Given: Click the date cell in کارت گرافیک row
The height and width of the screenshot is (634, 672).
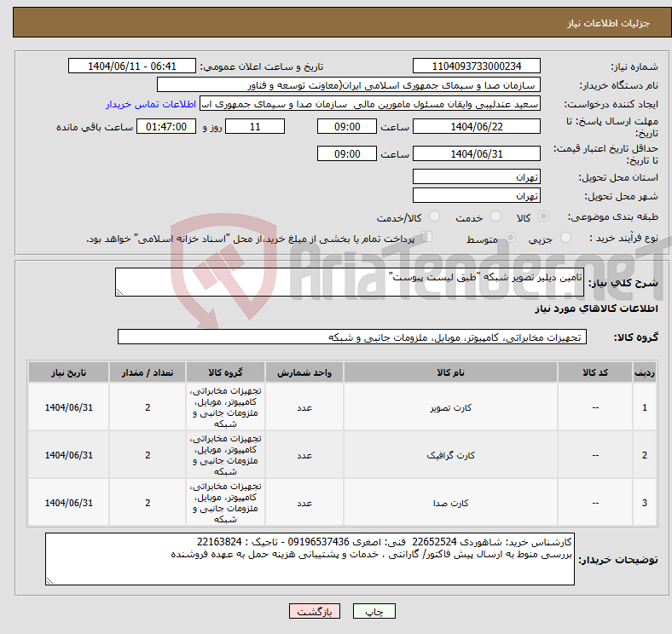Looking at the screenshot, I should pyautogui.click(x=68, y=455).
